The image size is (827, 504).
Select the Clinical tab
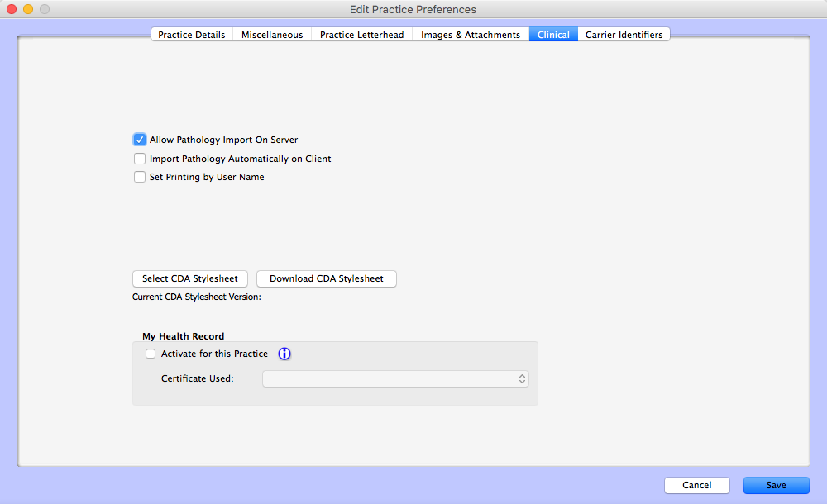(552, 34)
